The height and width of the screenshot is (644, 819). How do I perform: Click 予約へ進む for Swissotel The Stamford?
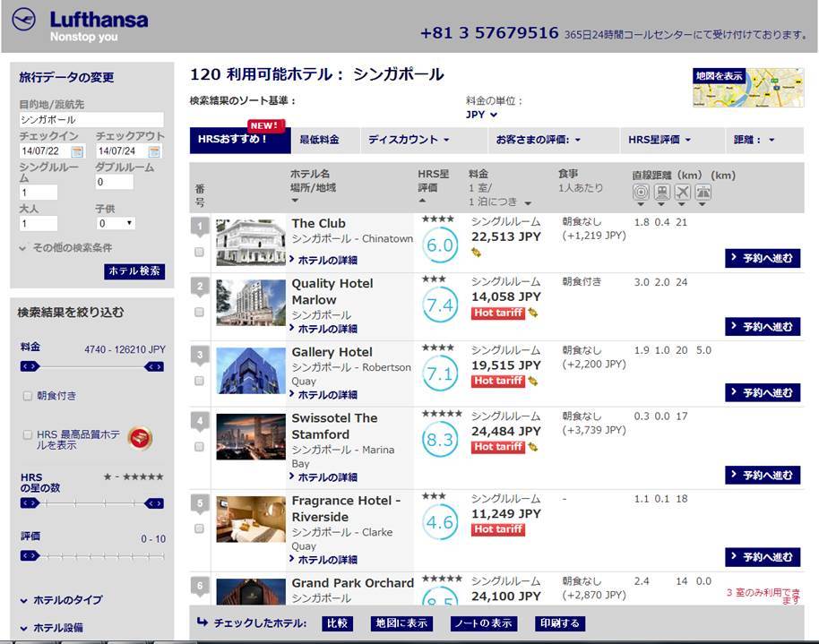point(763,476)
